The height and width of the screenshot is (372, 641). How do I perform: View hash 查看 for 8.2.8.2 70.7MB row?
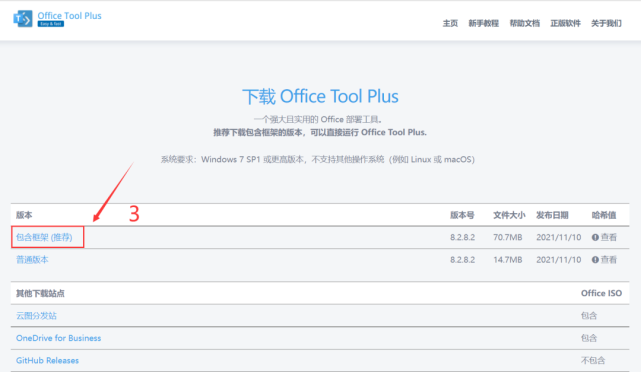[609, 238]
